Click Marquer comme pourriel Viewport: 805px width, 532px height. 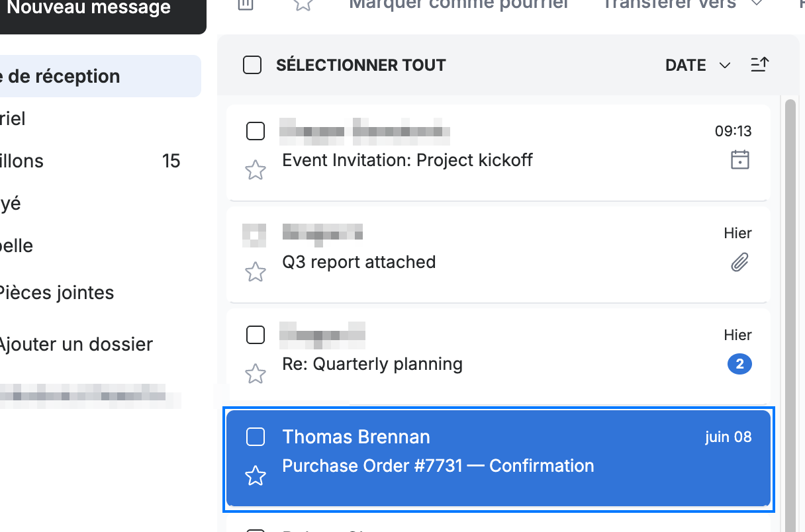458,4
